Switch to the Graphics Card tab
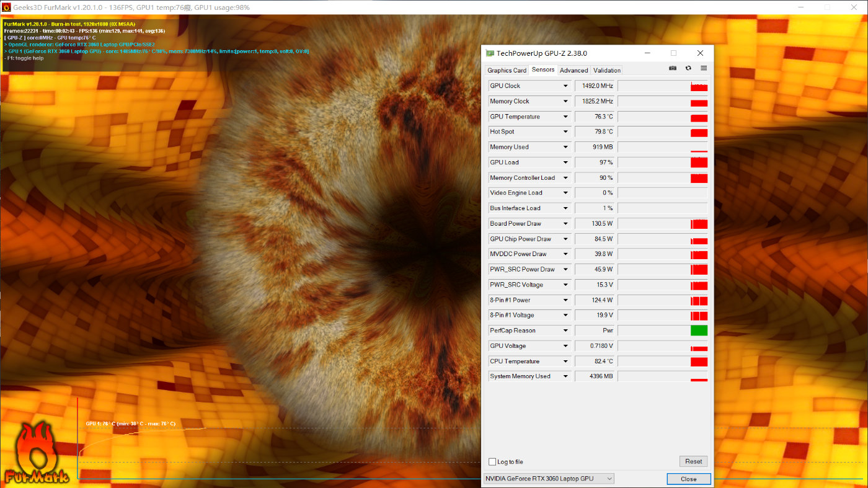Image resolution: width=868 pixels, height=488 pixels. click(507, 70)
